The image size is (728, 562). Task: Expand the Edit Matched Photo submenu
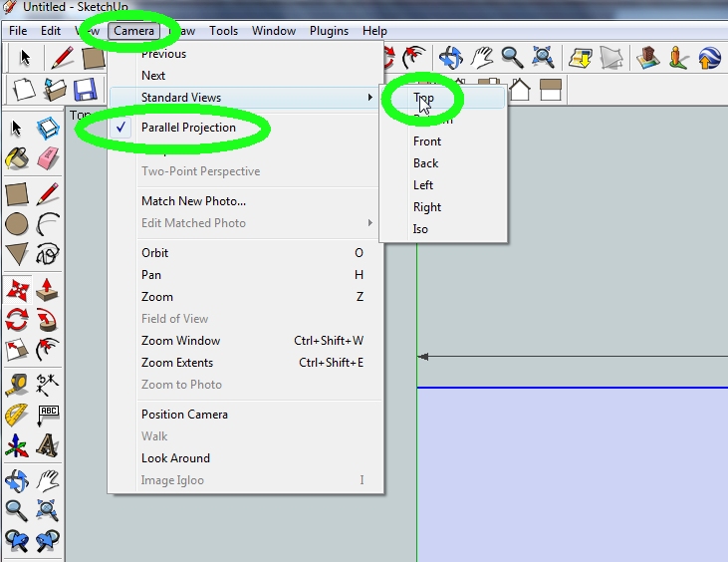[246, 223]
